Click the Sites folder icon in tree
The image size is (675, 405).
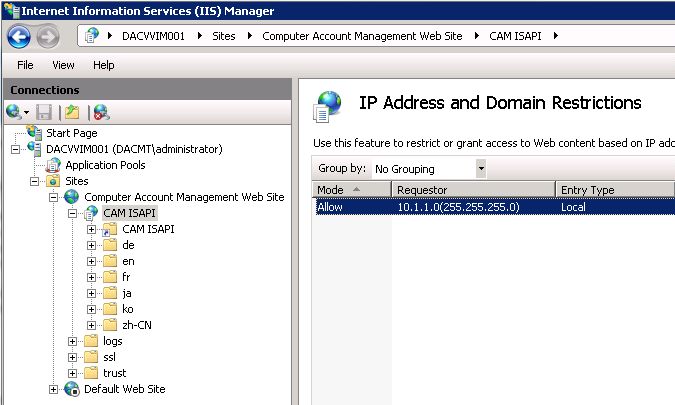(x=53, y=181)
